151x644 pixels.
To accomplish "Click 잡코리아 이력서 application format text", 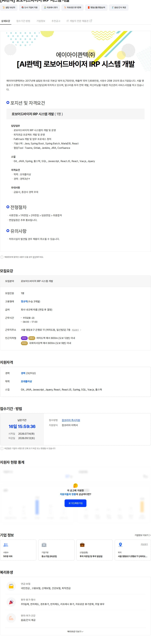I will 70,425.
